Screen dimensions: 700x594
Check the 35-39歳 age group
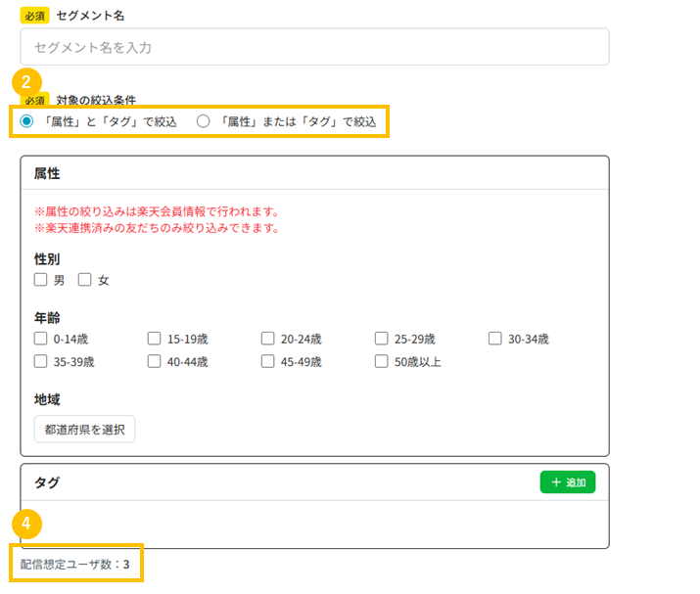41,361
